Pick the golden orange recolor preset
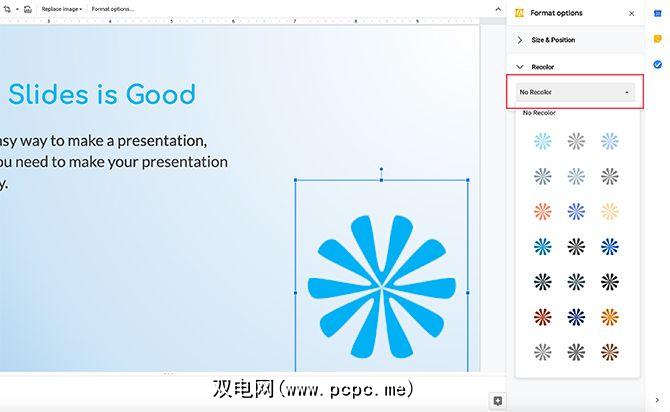Viewport: 670px width, 412px height. 610,317
